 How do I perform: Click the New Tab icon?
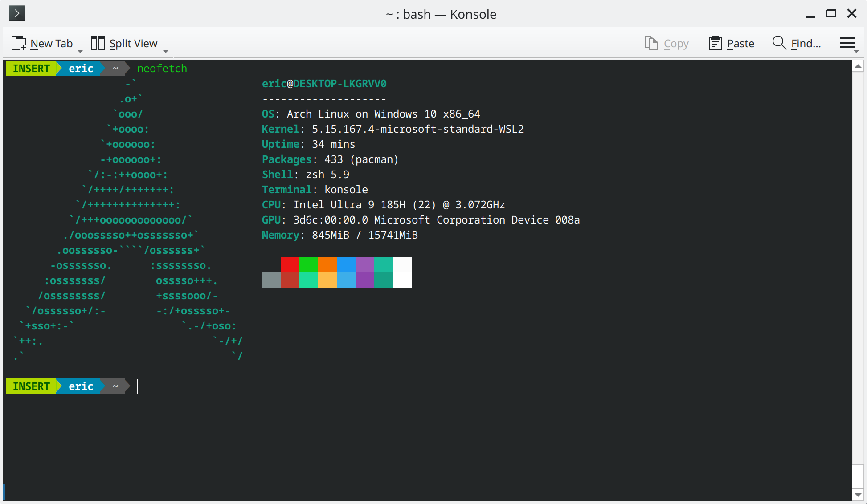click(x=19, y=43)
